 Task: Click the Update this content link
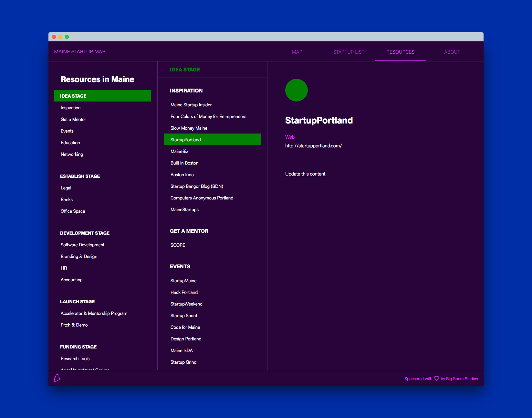click(x=305, y=174)
